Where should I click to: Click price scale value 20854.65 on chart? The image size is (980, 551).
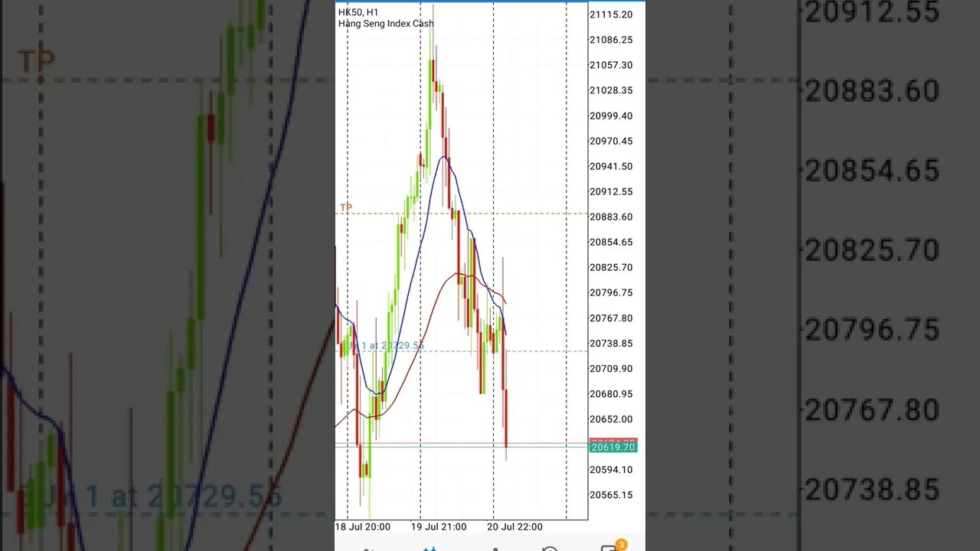point(611,242)
